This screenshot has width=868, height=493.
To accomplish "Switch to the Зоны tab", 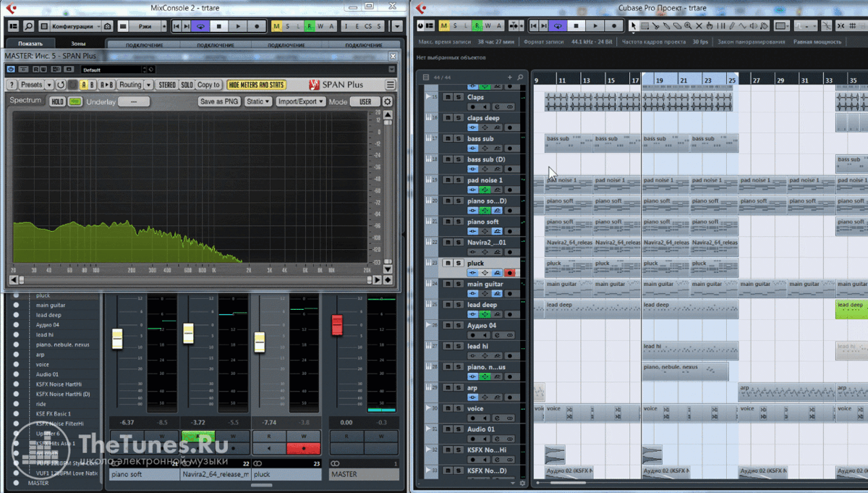I will (77, 44).
